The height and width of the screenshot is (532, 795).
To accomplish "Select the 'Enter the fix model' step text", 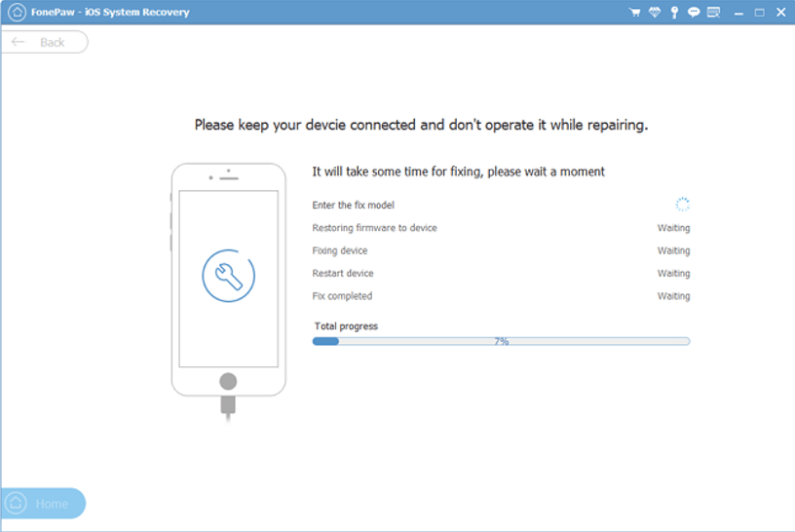I will 353,205.
